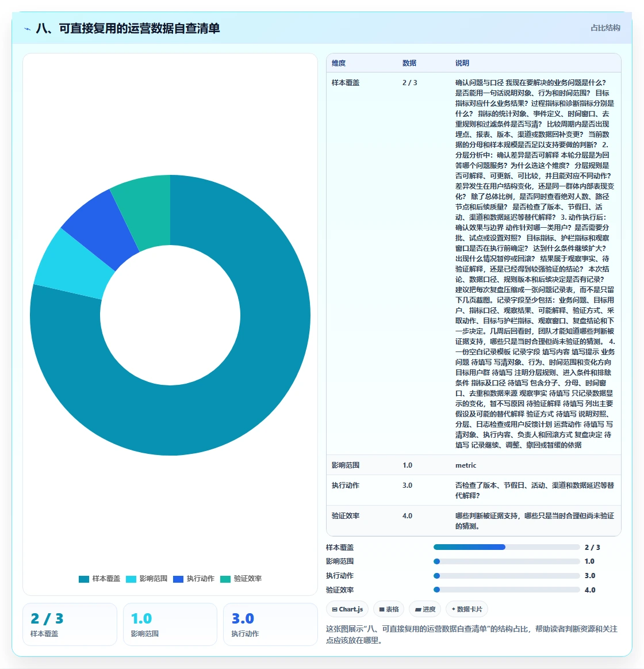
Task: Click the section title 八、可直接复用的运营数据自查清单
Action: tap(128, 29)
